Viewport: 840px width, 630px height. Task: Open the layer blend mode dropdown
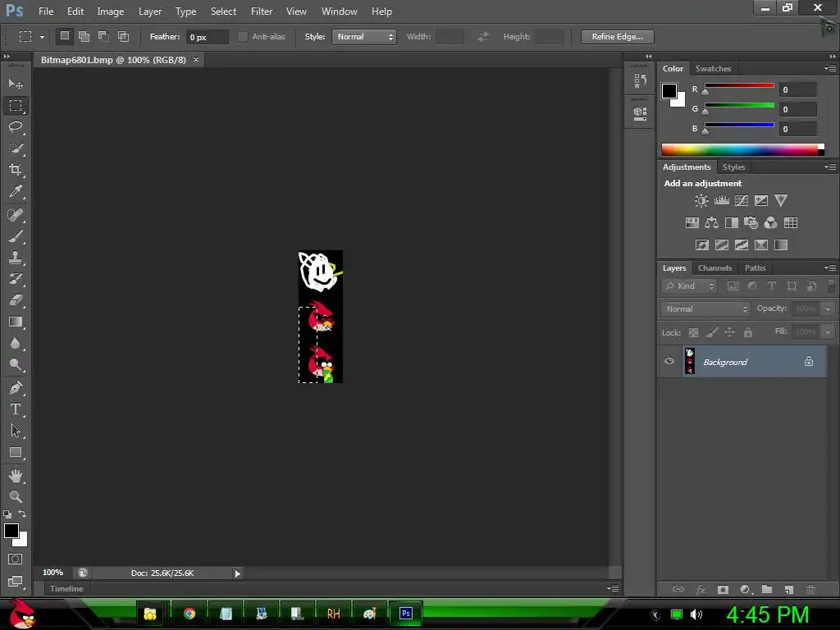[705, 309]
